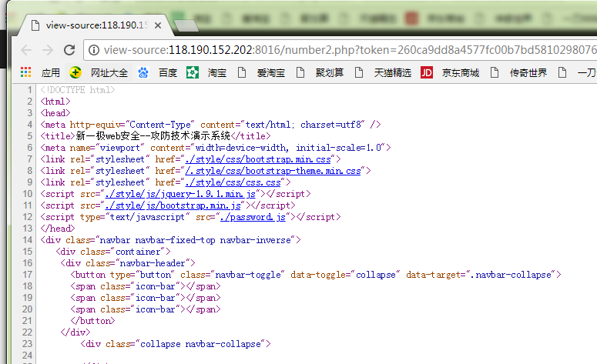Screen dimensions: 597x364
Task: Click source line number 17
Action: coord(28,275)
